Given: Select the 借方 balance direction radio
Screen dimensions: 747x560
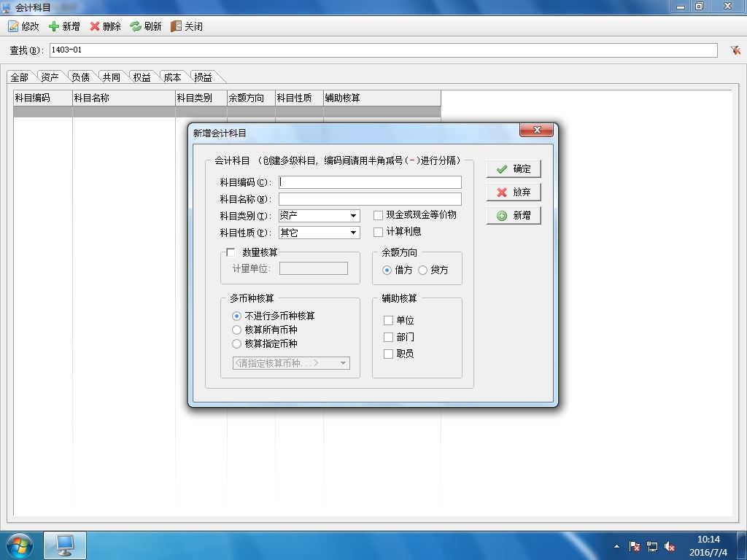Looking at the screenshot, I should 387,270.
